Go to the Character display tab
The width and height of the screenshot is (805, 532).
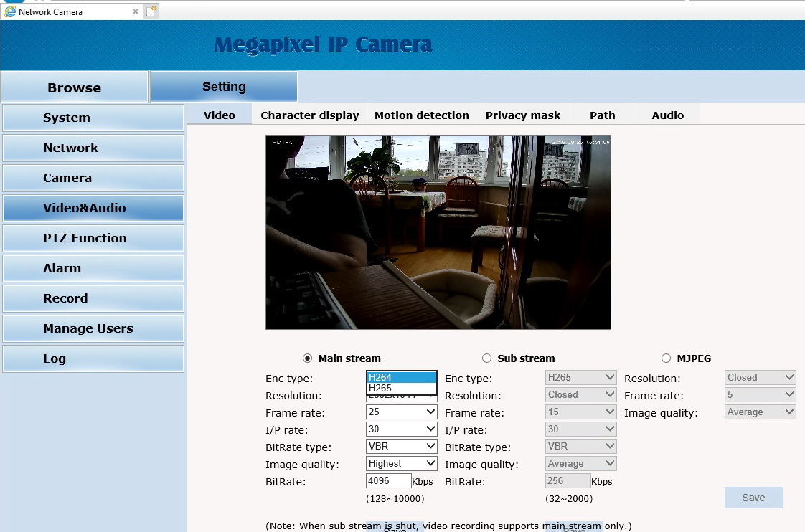309,115
